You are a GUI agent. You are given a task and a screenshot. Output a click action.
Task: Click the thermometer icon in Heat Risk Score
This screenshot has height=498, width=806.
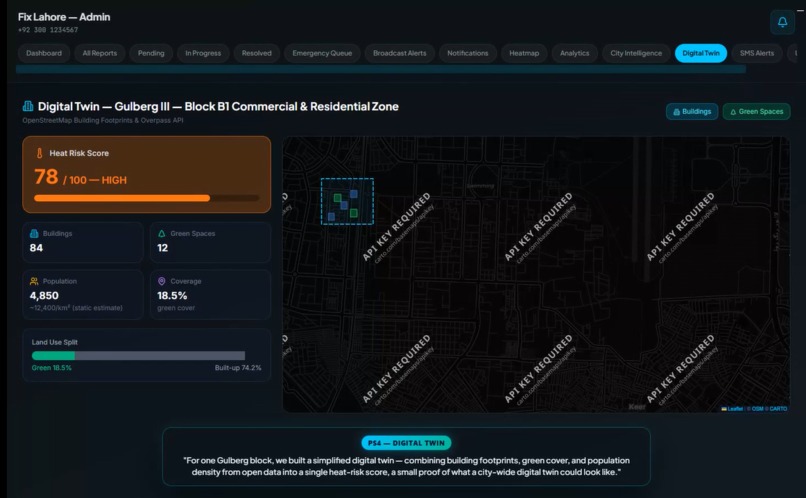click(40, 153)
